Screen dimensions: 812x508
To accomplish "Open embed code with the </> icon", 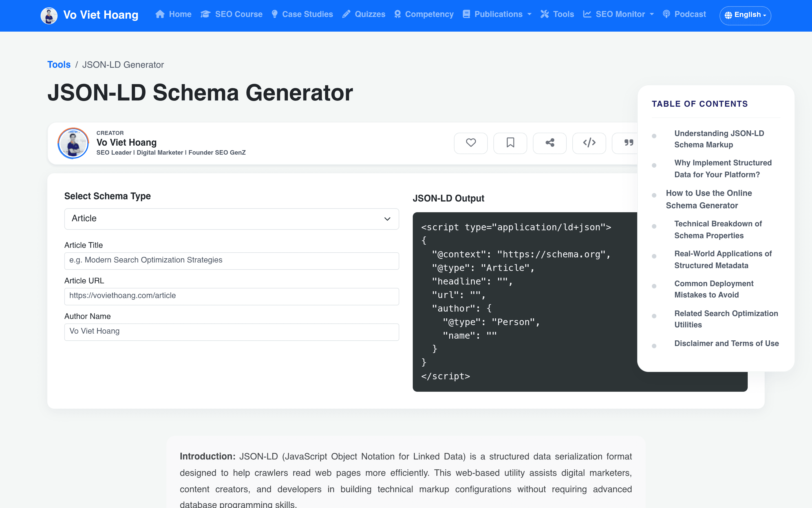I will (589, 143).
